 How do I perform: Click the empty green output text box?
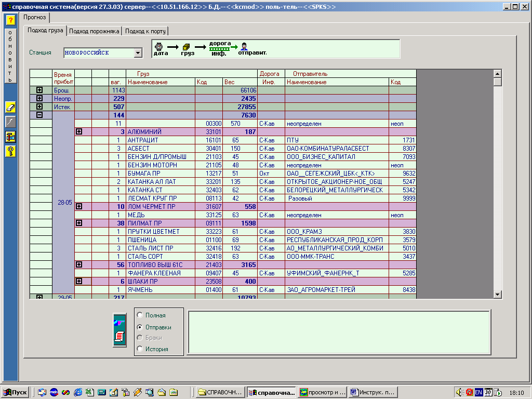(339, 332)
